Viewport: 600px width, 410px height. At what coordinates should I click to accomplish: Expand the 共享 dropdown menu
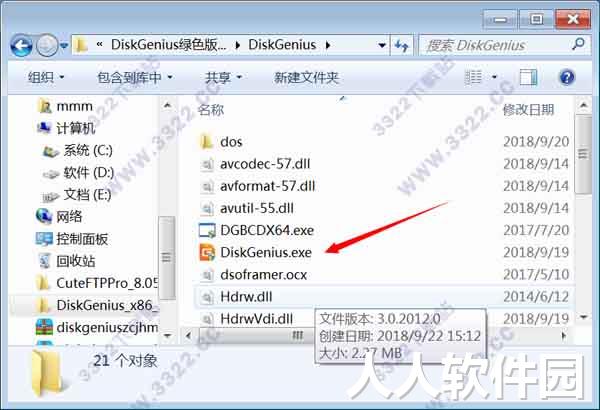[x=223, y=78]
